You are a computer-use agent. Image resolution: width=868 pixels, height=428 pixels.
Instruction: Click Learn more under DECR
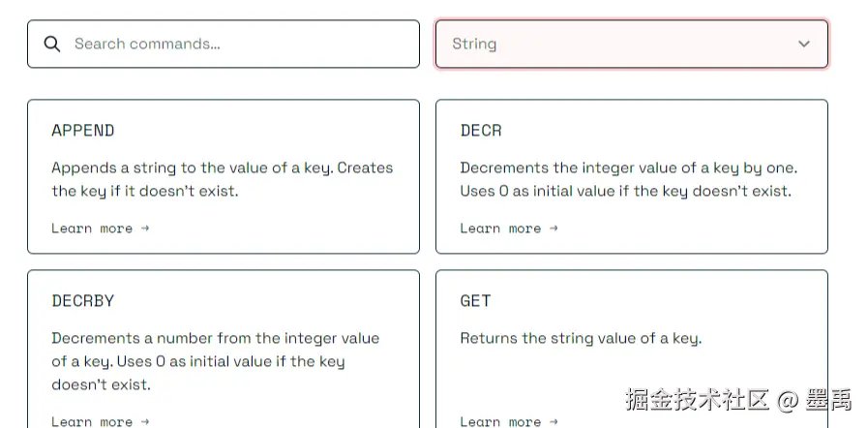coord(500,229)
